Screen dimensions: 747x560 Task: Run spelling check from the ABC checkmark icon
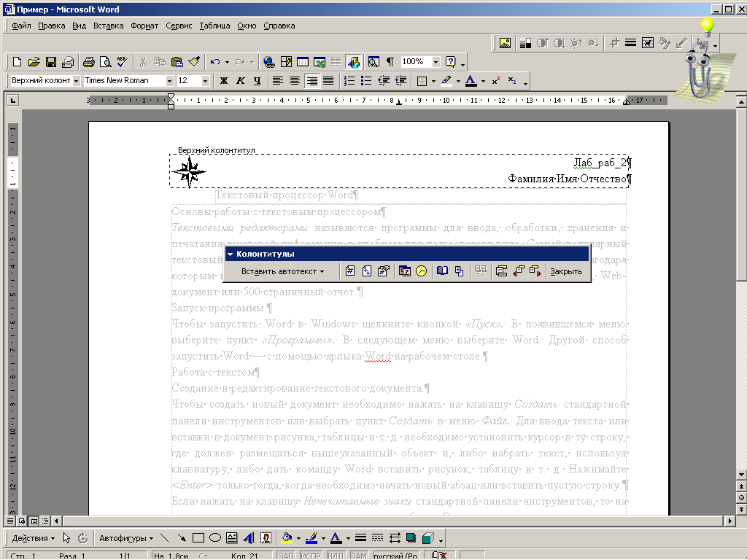point(122,62)
